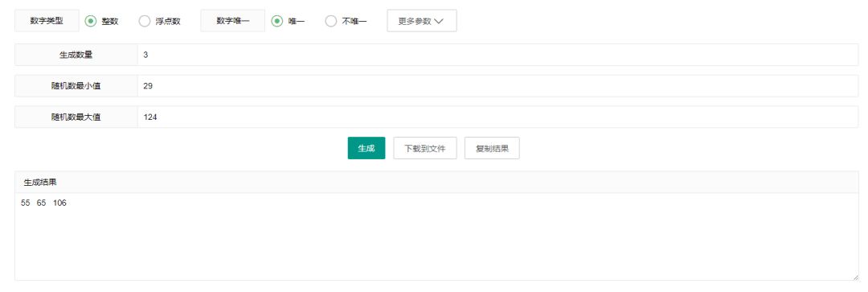Click the 生成结果 header text

tap(40, 183)
